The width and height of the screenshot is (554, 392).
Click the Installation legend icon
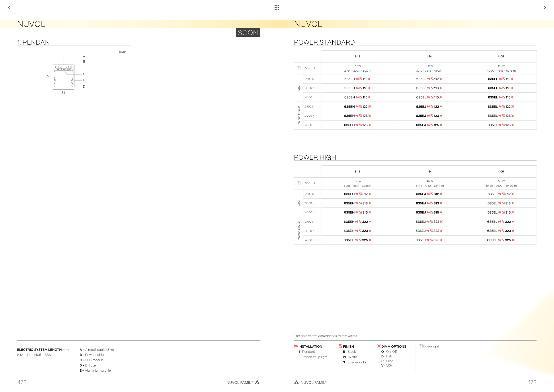tap(296, 346)
